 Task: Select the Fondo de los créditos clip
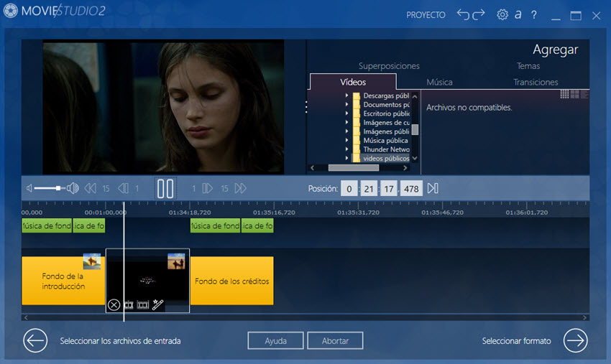232,281
